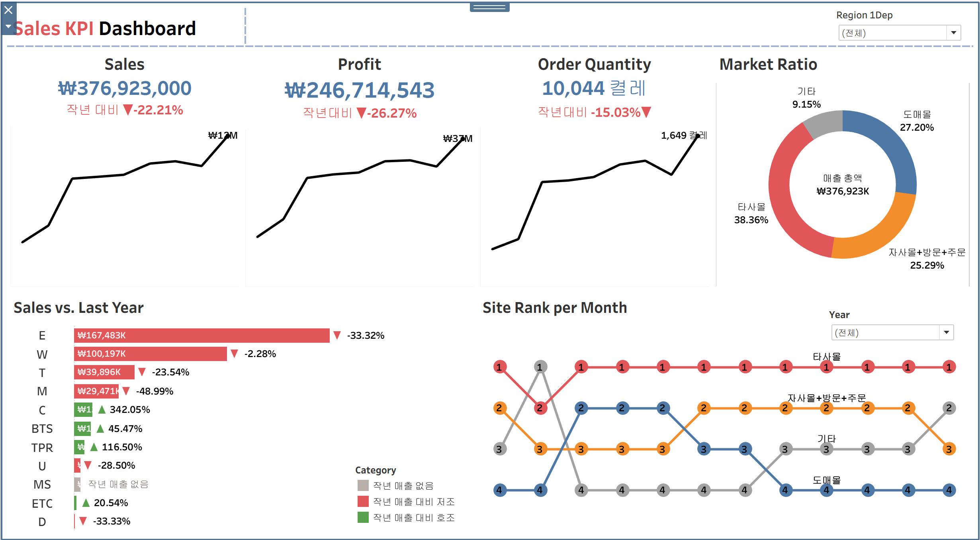The width and height of the screenshot is (980, 540).
Task: Click the Region 1Dep (전체) combo box
Action: pos(892,33)
